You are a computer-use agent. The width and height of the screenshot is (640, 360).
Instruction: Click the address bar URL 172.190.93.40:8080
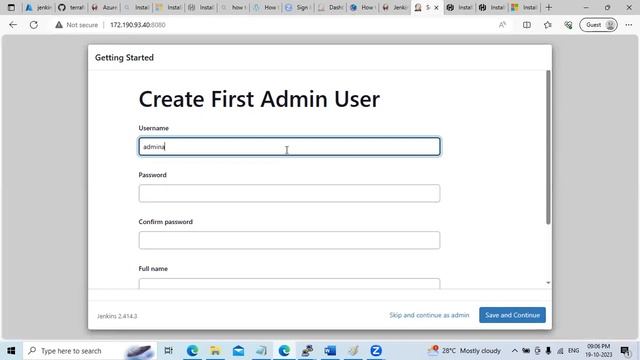pos(138,25)
